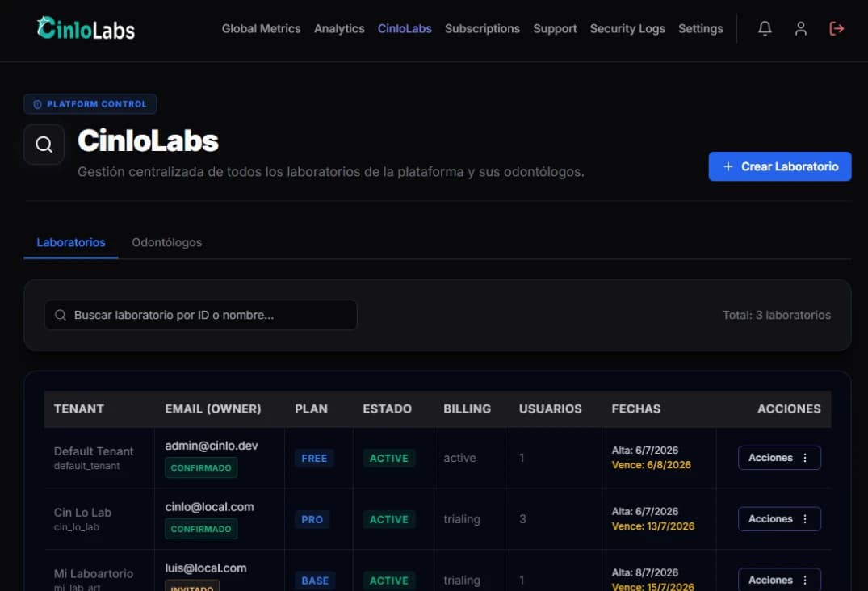Open Acciones menu for Default Tenant
Image resolution: width=868 pixels, height=591 pixels.
coord(779,458)
